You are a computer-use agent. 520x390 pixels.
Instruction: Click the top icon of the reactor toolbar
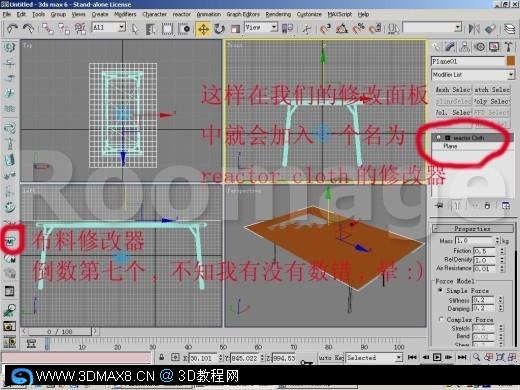[9, 47]
